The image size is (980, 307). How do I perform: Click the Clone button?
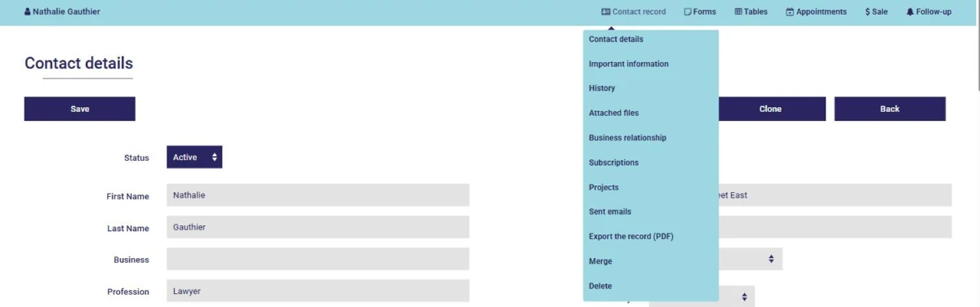[770, 109]
